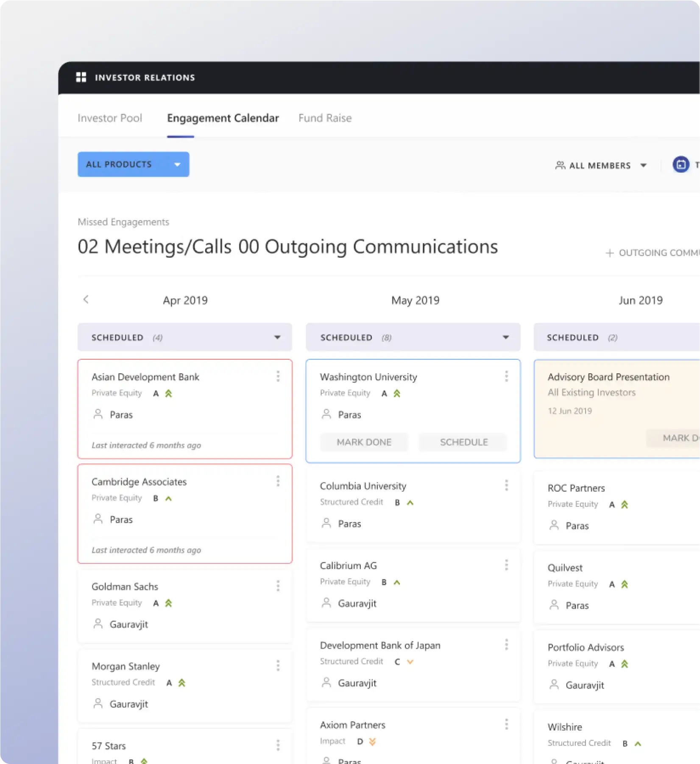This screenshot has width=700, height=764.
Task: Collapse the May 2019 Scheduled list
Action: click(505, 337)
